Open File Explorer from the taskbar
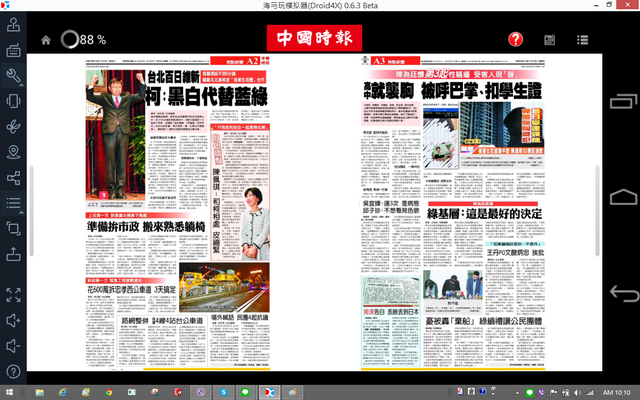 (40, 392)
